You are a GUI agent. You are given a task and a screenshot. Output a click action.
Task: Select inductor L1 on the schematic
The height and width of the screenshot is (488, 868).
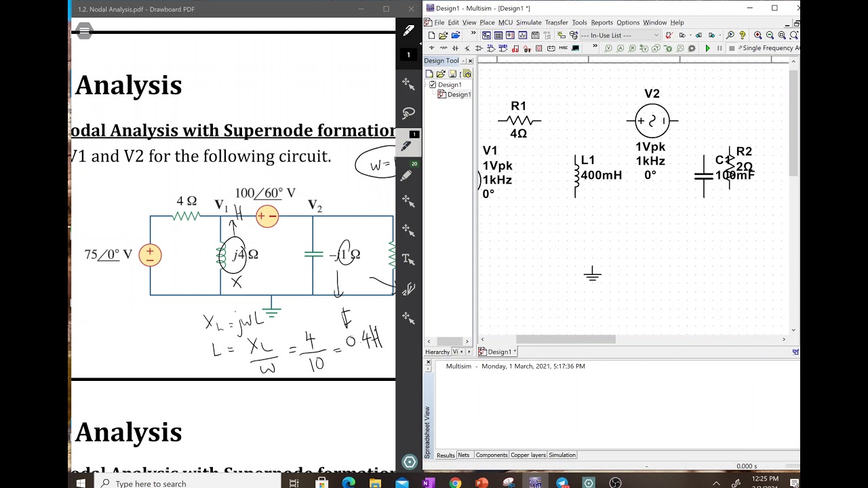click(576, 176)
